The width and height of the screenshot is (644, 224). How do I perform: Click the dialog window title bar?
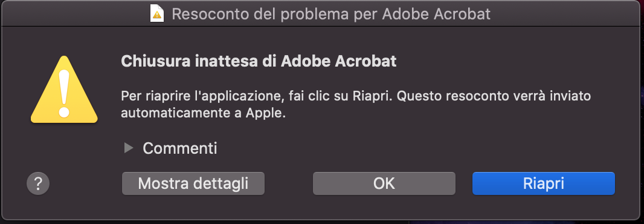pos(322,13)
